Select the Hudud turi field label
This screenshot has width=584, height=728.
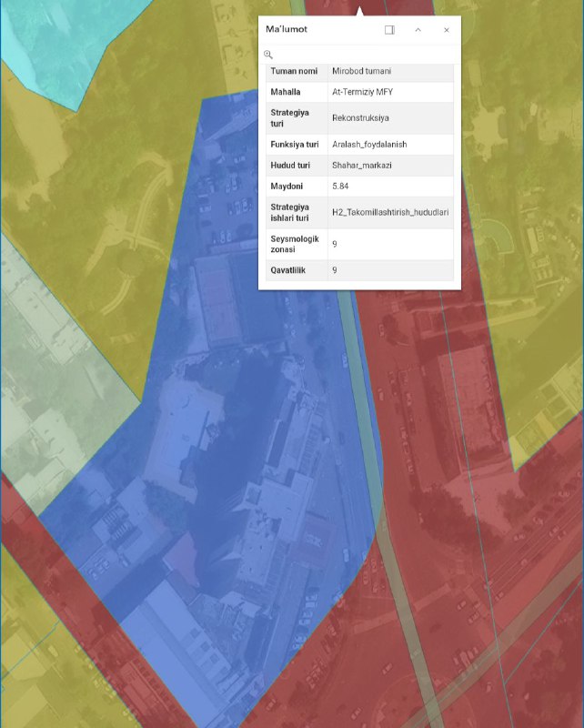[290, 166]
